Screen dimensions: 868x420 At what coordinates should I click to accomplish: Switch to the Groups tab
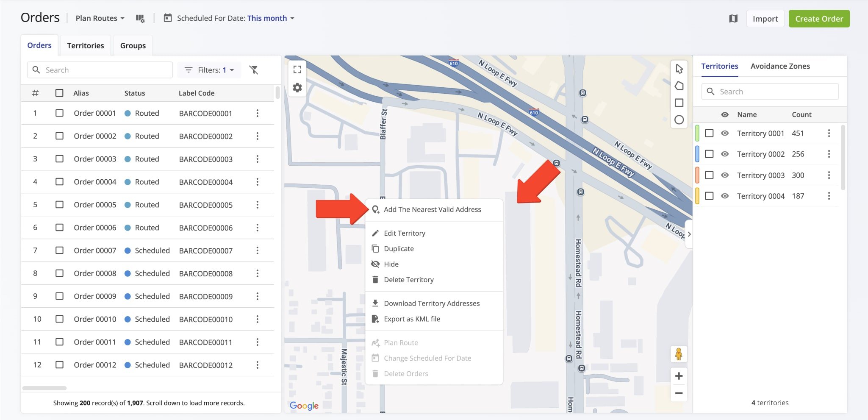pos(133,45)
